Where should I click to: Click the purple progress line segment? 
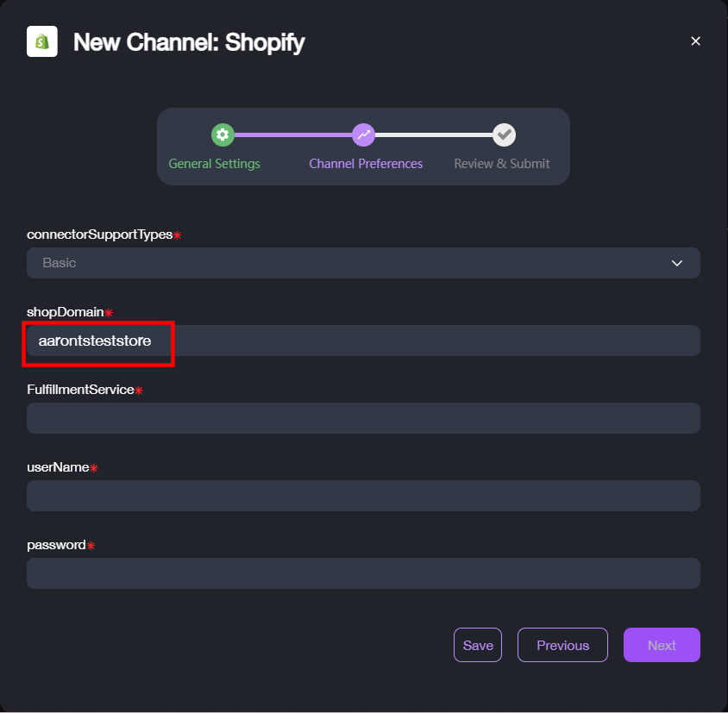293,135
